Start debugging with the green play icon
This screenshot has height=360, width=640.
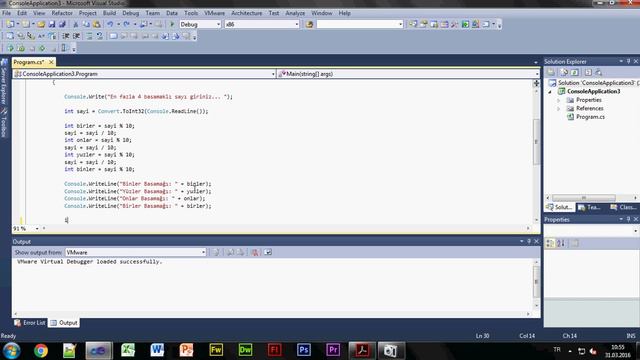click(x=172, y=24)
